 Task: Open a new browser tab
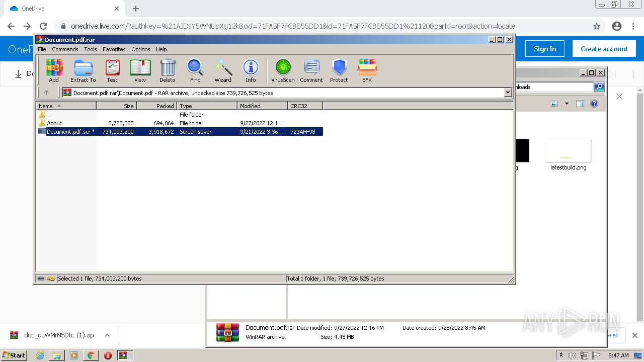(136, 9)
